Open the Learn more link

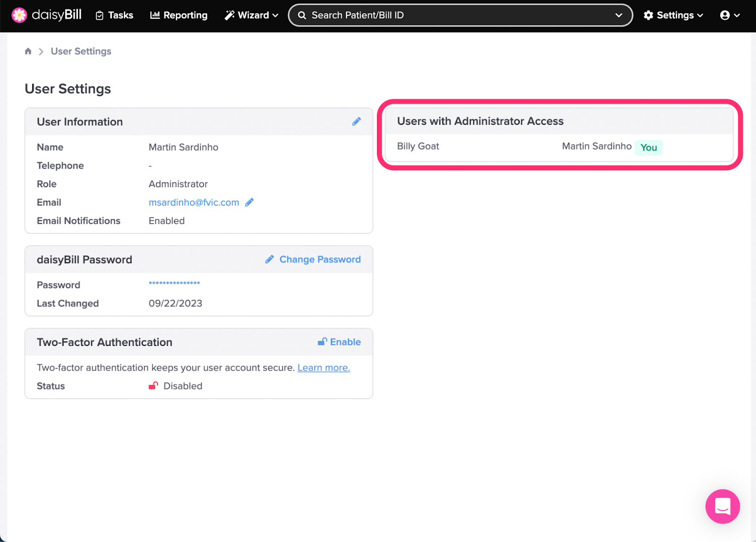tap(324, 368)
